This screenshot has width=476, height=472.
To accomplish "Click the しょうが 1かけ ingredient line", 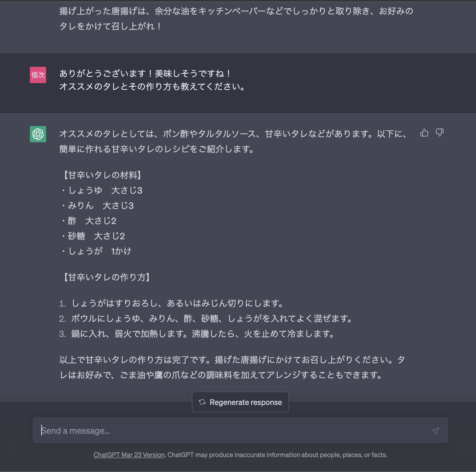I will [x=97, y=251].
